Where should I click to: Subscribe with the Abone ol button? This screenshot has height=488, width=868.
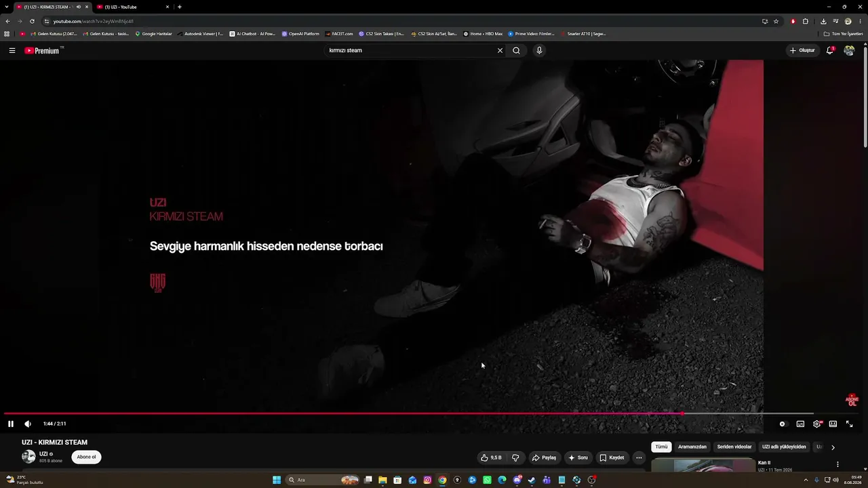(86, 457)
